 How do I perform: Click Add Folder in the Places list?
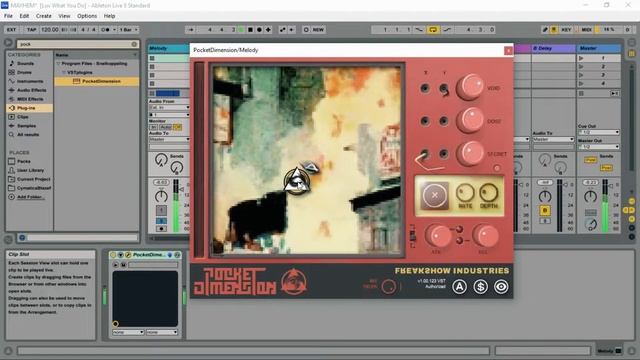30,197
